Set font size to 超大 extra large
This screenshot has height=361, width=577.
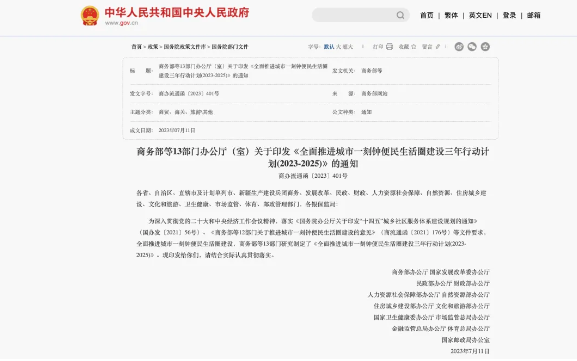348,47
